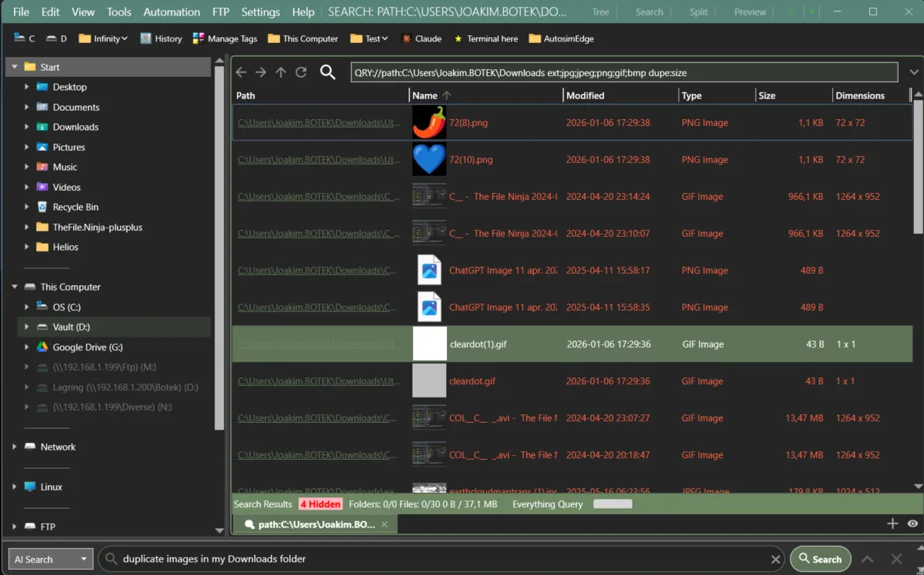Navigate up one folder level
The width and height of the screenshot is (924, 575).
pos(281,71)
